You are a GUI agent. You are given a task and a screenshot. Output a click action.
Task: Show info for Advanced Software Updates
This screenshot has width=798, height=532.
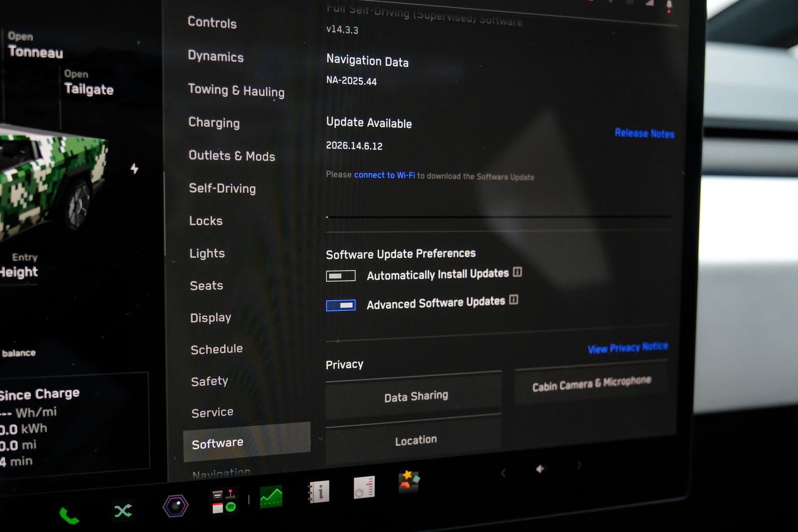click(x=514, y=300)
